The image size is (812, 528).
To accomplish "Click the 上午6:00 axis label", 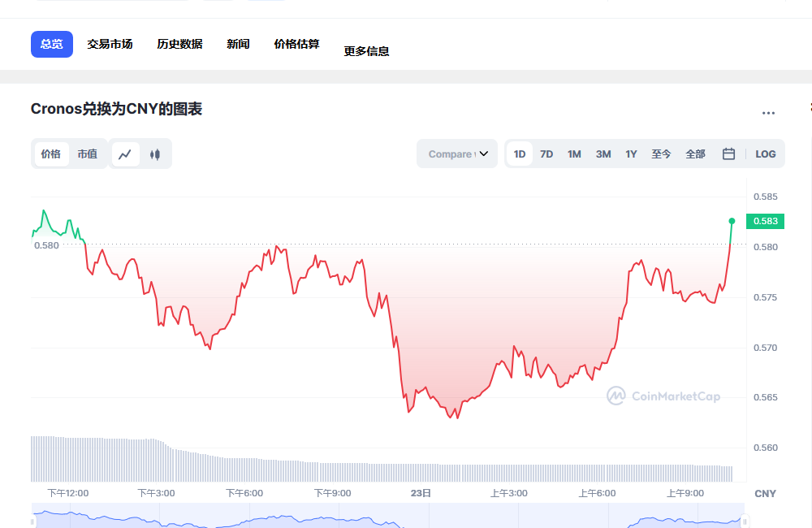I will [597, 493].
